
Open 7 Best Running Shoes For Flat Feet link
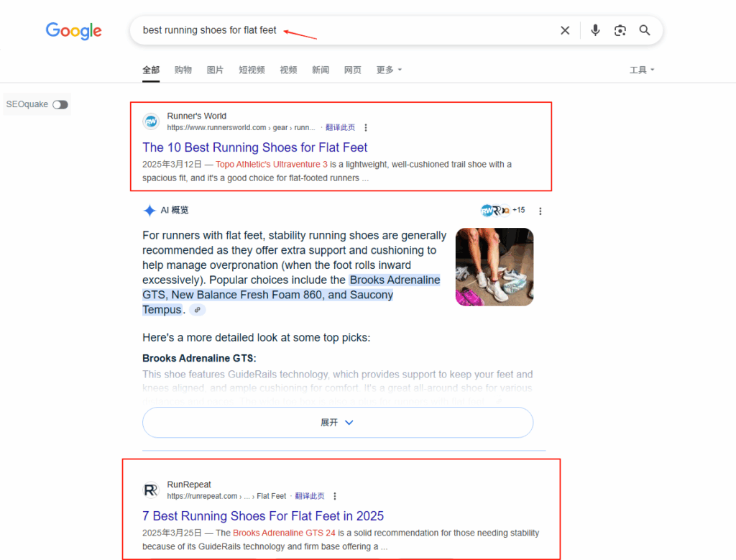click(x=262, y=516)
